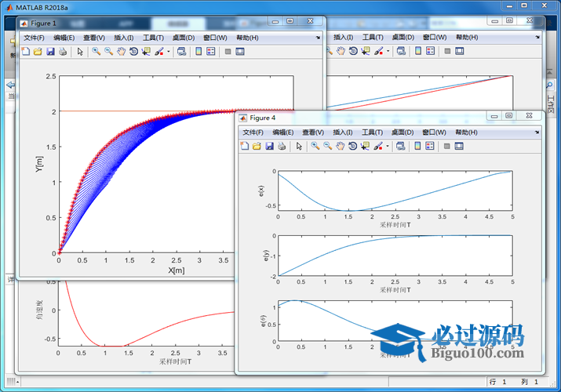Screen dimensions: 561x392
Task: Dock background figure using menu bar arrow
Action: pos(537,37)
